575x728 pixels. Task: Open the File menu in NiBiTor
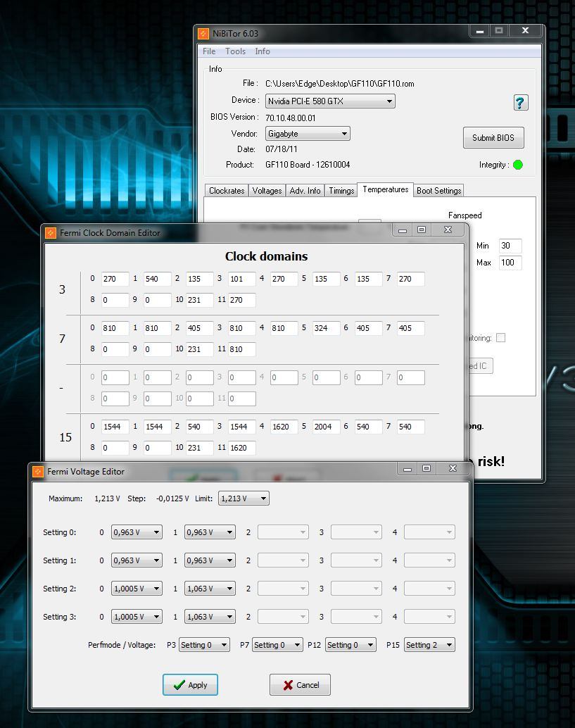point(209,51)
